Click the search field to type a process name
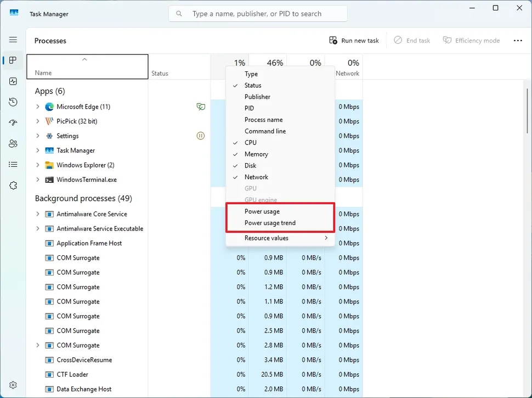The width and height of the screenshot is (532, 398). coord(258,13)
